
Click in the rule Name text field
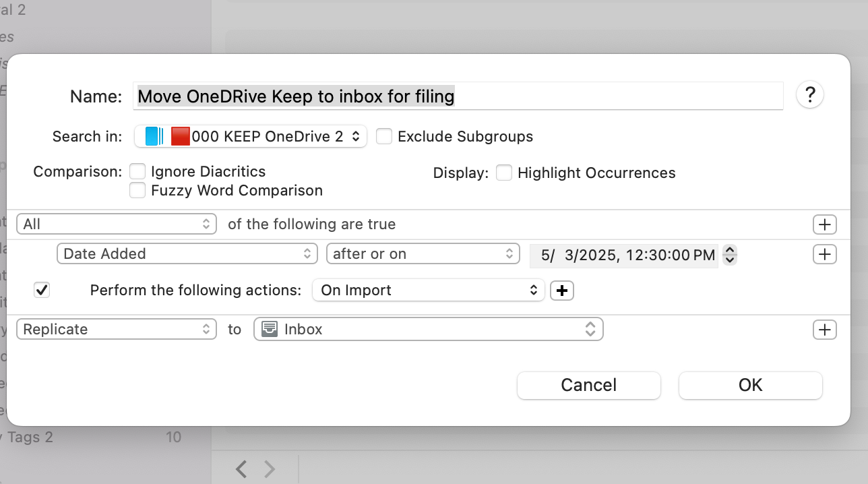[458, 96]
